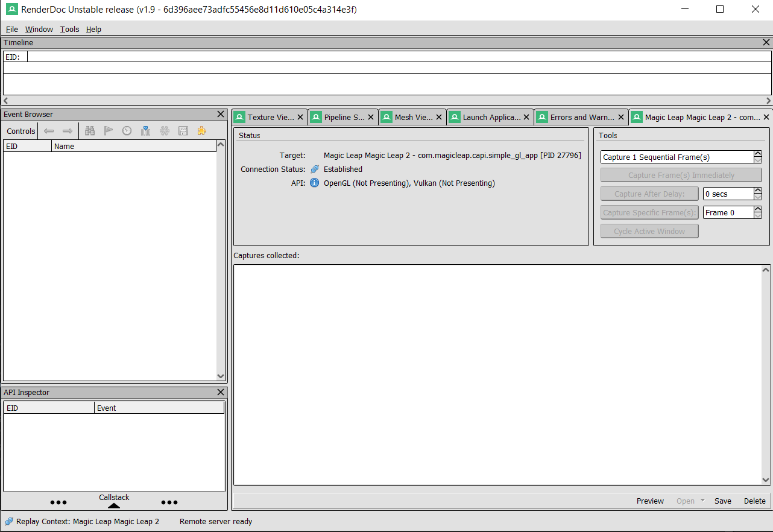
Task: Go to next drawcall arrow in Event Browser
Action: click(x=68, y=131)
